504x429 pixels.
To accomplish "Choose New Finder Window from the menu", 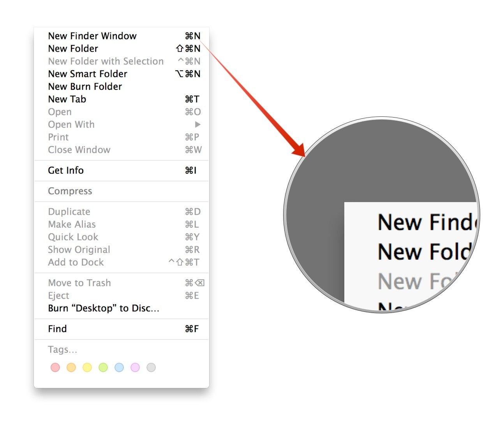I will point(92,36).
